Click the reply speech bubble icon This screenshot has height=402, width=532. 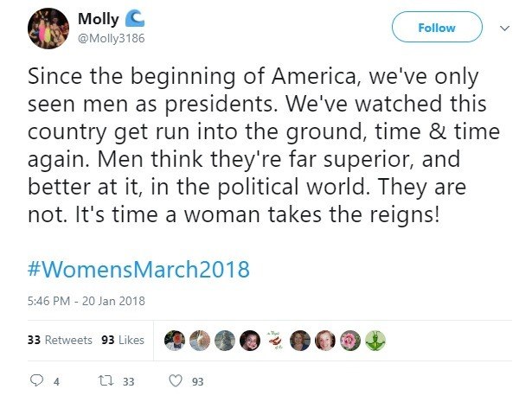click(36, 380)
